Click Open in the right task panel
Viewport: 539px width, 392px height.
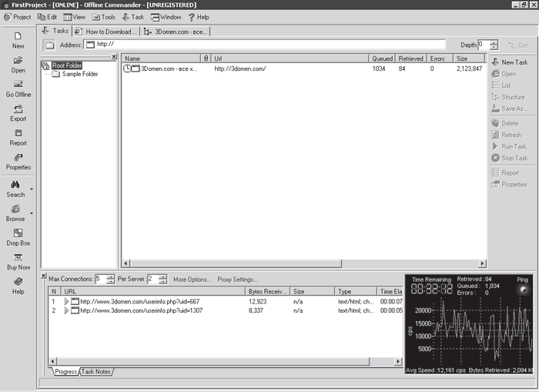[504, 74]
